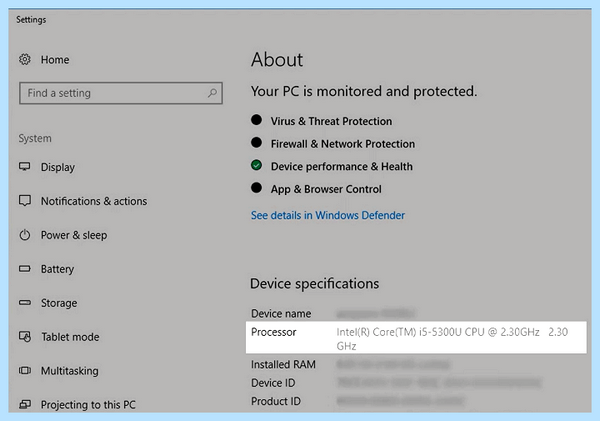
Task: Click the Tablet mode icon
Action: coord(25,336)
